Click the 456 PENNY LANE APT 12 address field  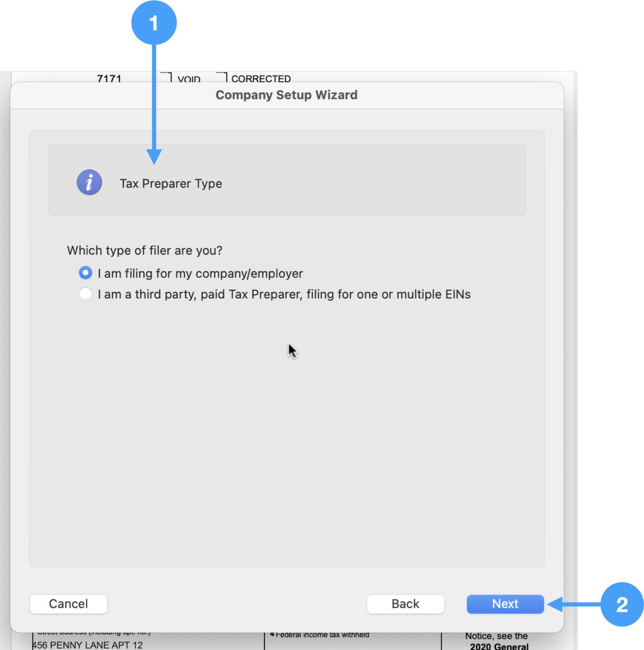click(x=87, y=645)
